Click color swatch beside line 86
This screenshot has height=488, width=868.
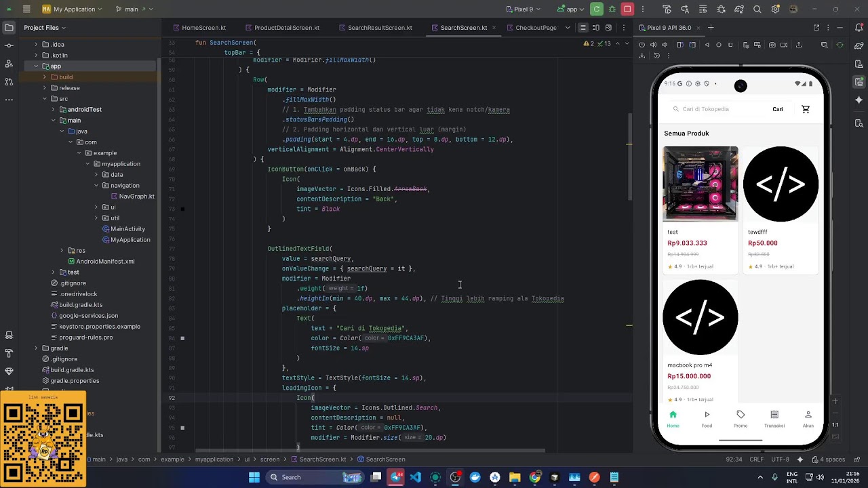[182, 338]
